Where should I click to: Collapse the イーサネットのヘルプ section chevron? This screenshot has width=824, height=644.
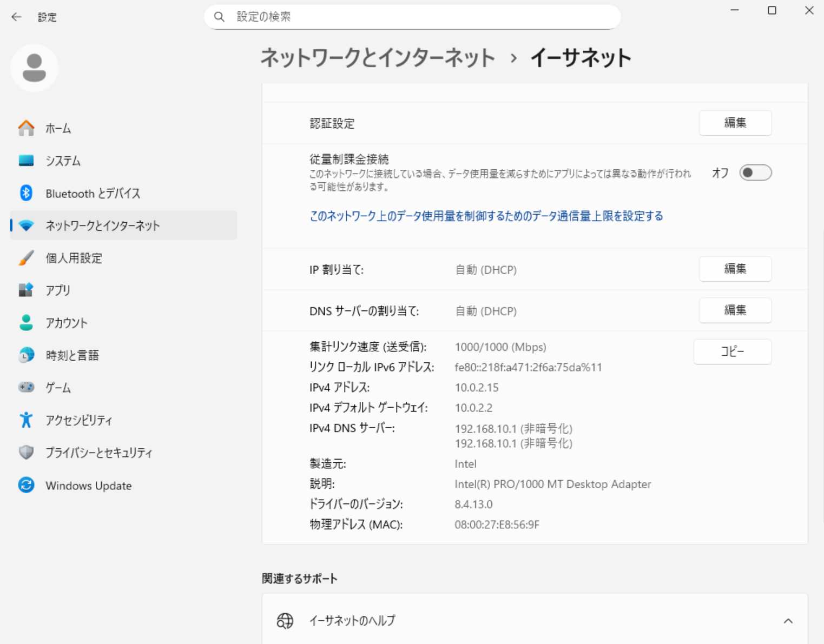coord(788,621)
